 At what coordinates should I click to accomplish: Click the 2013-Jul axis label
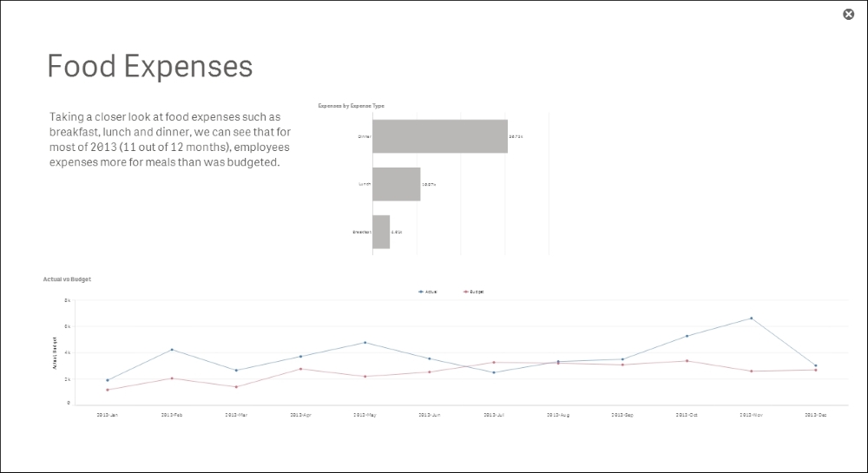494,414
